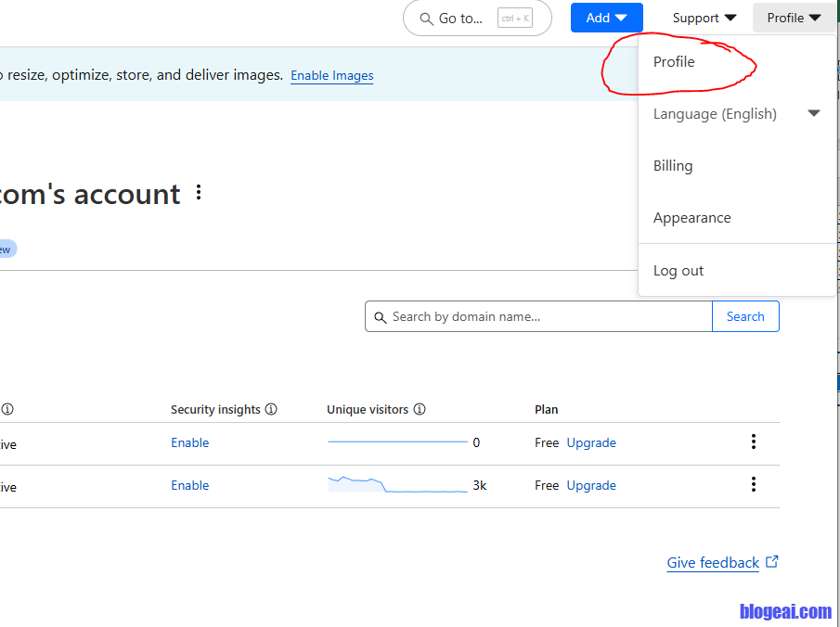This screenshot has height=627, width=840.
Task: Click the Search button next to domain field
Action: pos(745,316)
